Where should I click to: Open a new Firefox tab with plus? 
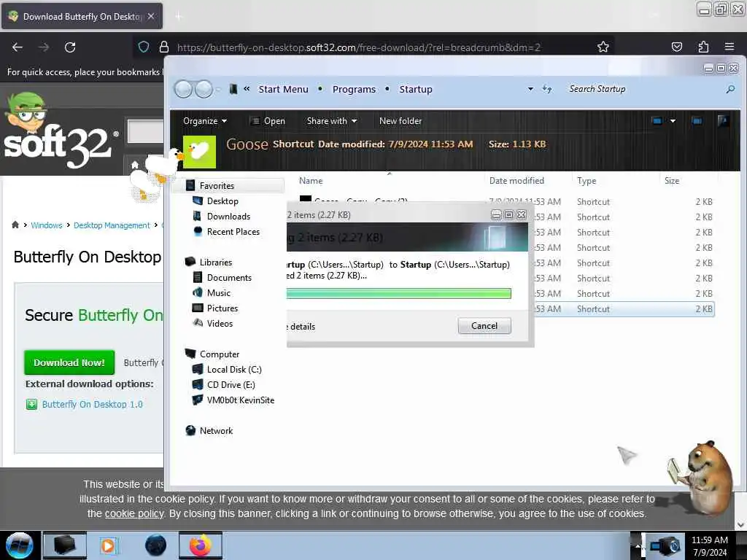coord(178,17)
